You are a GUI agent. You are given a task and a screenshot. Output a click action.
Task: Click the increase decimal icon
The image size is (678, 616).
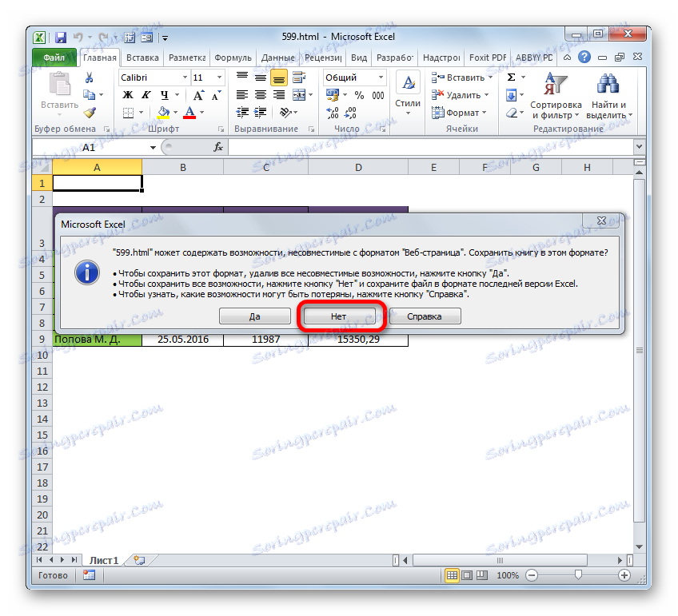tap(333, 113)
